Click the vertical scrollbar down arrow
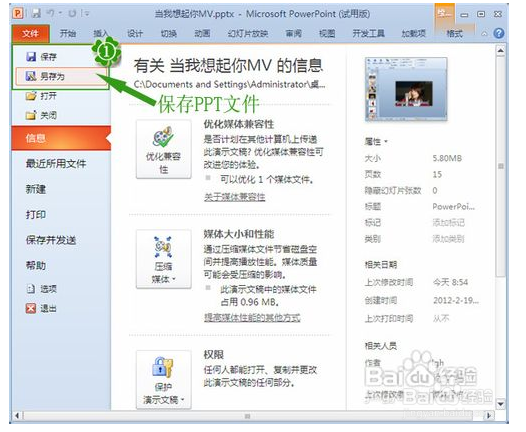This screenshot has height=432, width=526. (x=501, y=403)
